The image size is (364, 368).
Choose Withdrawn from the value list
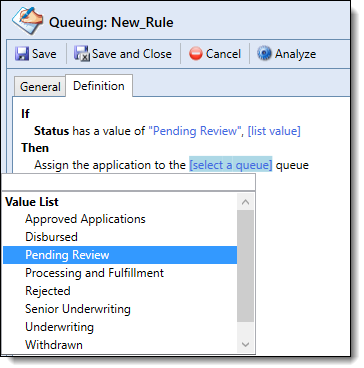click(120, 345)
